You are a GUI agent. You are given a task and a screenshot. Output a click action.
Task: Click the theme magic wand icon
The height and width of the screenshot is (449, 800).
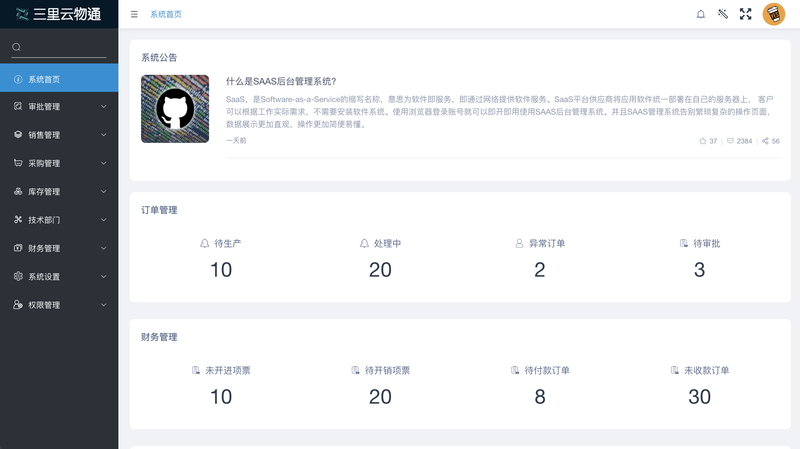[x=722, y=14]
